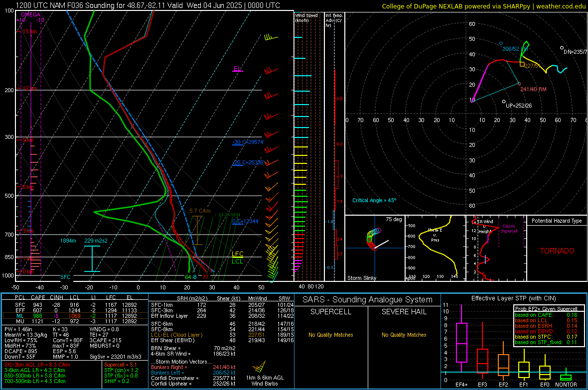This screenshot has width=588, height=390.
Task: Click the 'SFC-1km' shear row
Action: [222, 305]
